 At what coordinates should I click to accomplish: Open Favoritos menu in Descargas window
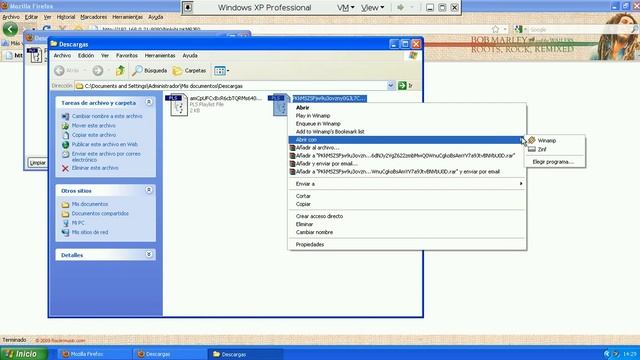click(x=127, y=56)
